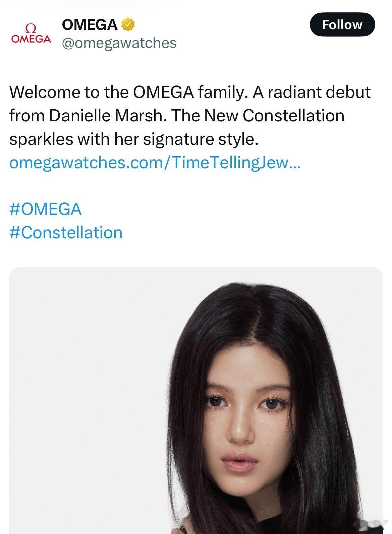The width and height of the screenshot is (392, 534).
Task: Click the OMEGA display name
Action: 90,25
